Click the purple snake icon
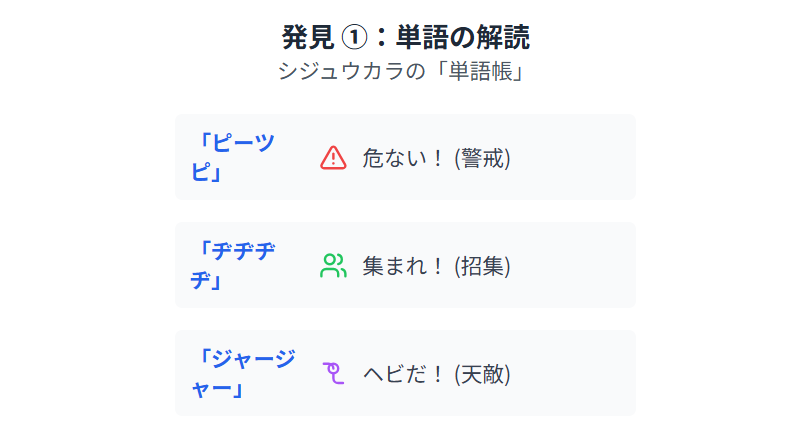This screenshot has width=798, height=444. (333, 373)
